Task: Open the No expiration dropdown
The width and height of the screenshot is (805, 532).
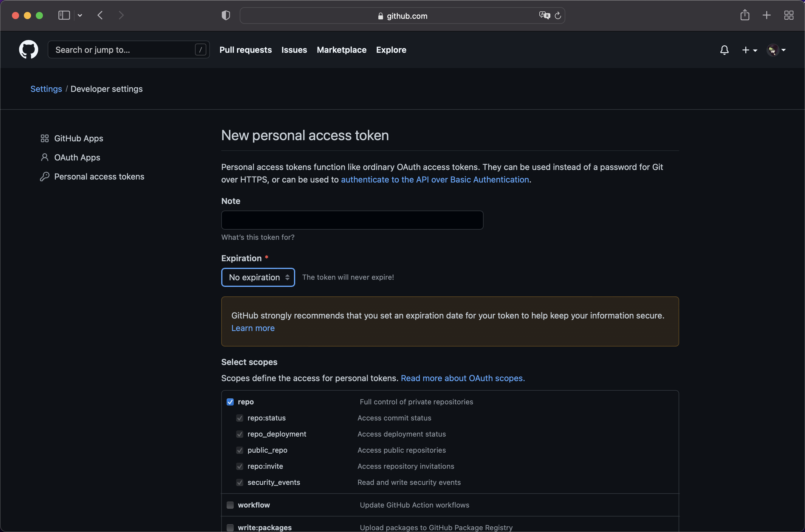Action: pyautogui.click(x=258, y=277)
